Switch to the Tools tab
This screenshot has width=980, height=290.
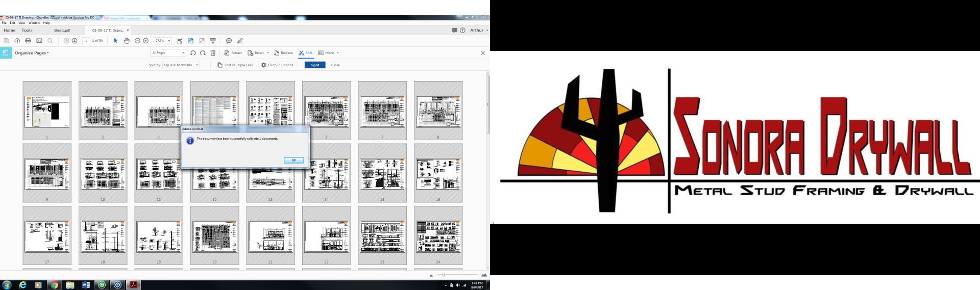click(x=27, y=30)
